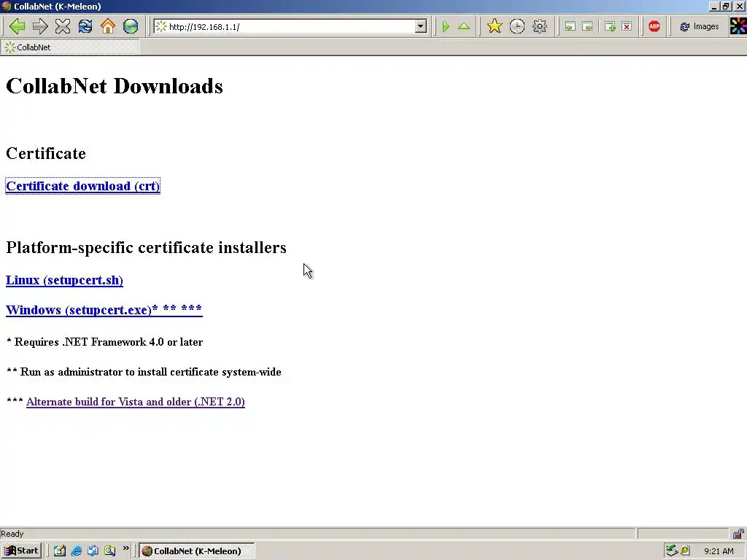The height and width of the screenshot is (560, 747).
Task: Click the Adblock Plus ABP icon
Action: [654, 26]
